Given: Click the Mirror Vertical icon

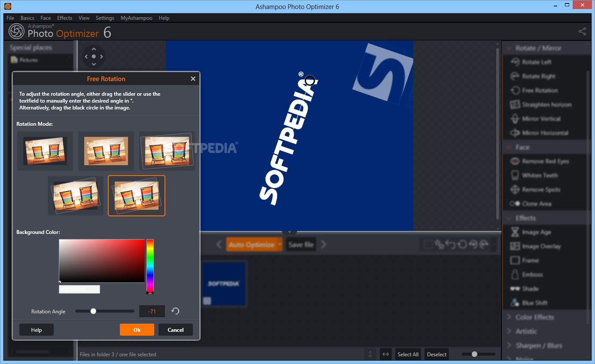Looking at the screenshot, I should (515, 119).
